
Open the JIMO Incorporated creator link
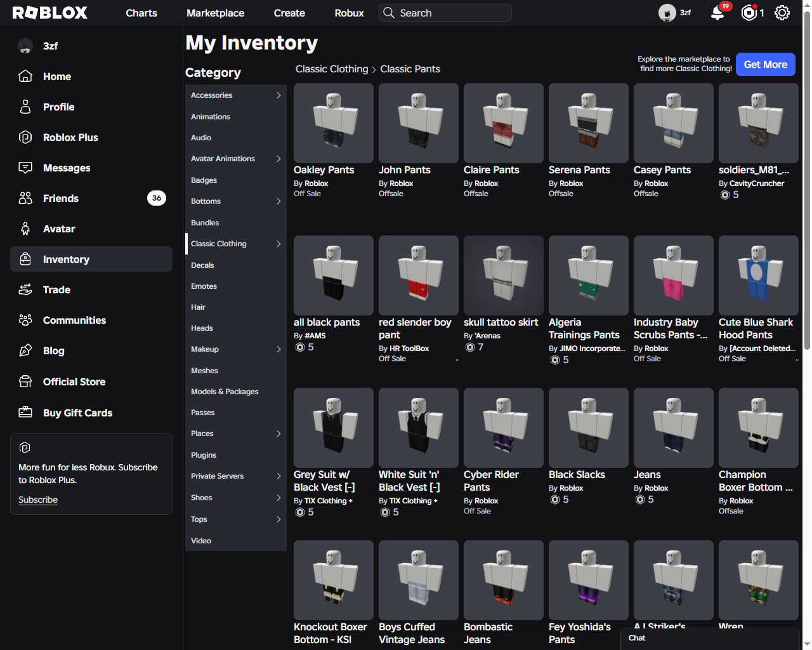(x=593, y=348)
